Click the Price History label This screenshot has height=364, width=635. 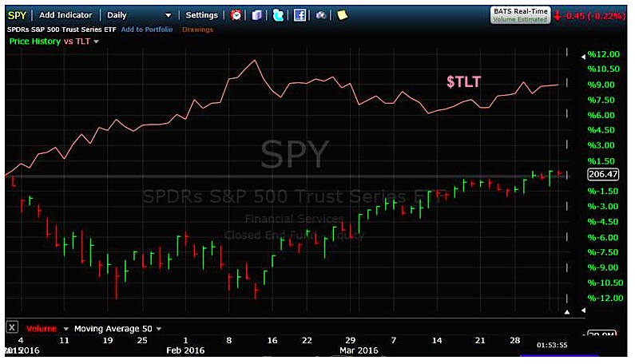coord(35,42)
